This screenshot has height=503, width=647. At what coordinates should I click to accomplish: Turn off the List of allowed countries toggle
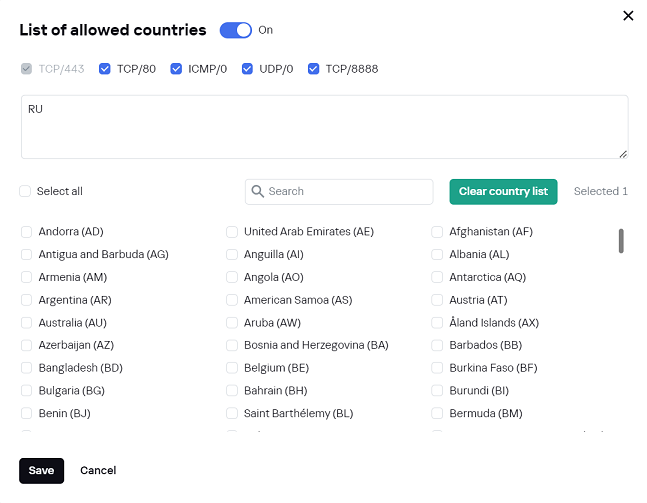(236, 30)
